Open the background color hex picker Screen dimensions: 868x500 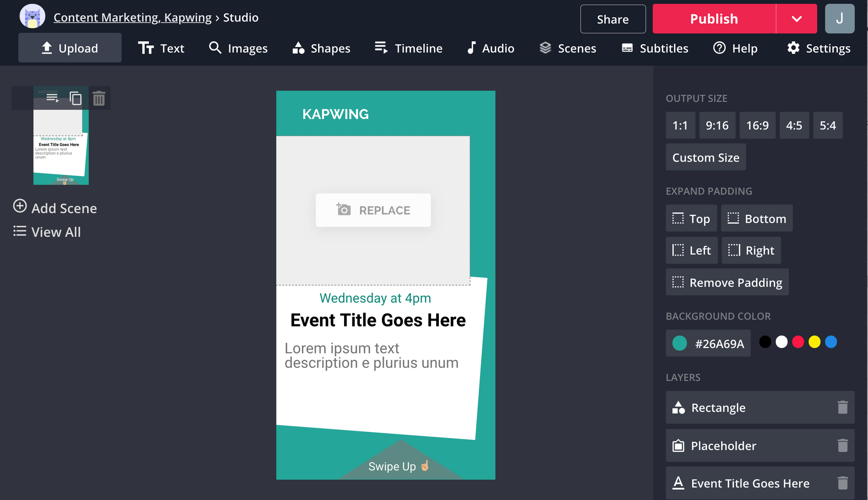coord(708,343)
